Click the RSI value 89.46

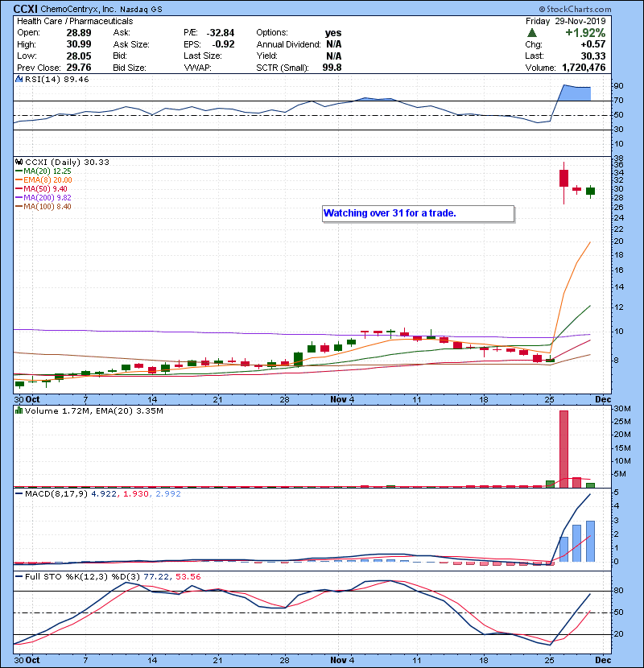click(76, 79)
